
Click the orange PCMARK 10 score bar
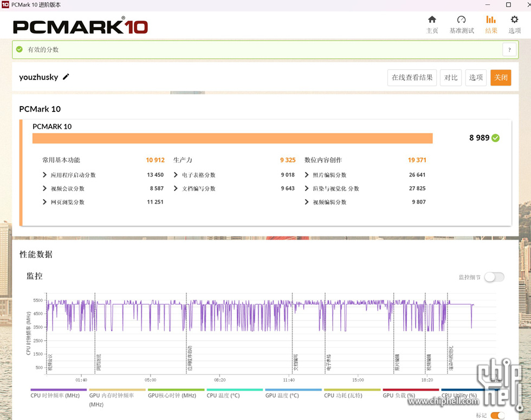(x=232, y=138)
